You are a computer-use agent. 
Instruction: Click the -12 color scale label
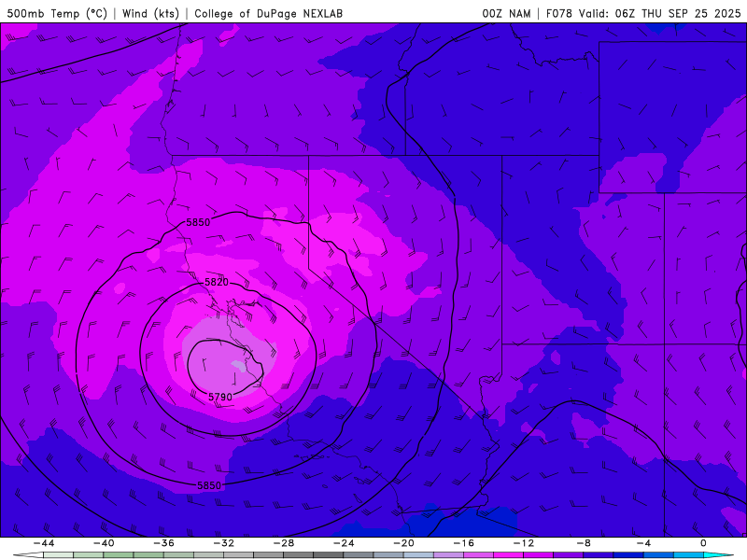524,543
